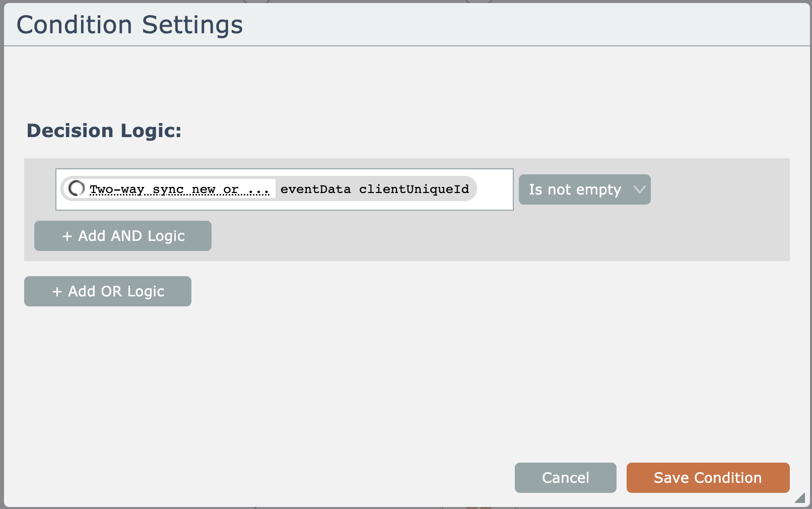
Task: Click the Condition Settings title text
Action: [x=130, y=25]
